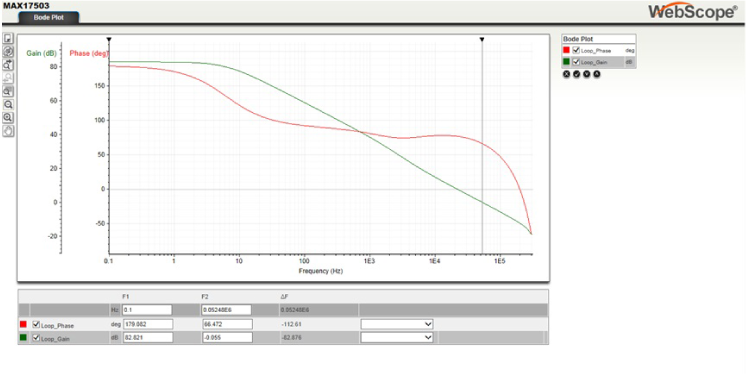Click the magnifier with forward arrow icon
Screen dimensions: 749x374
tap(8, 65)
